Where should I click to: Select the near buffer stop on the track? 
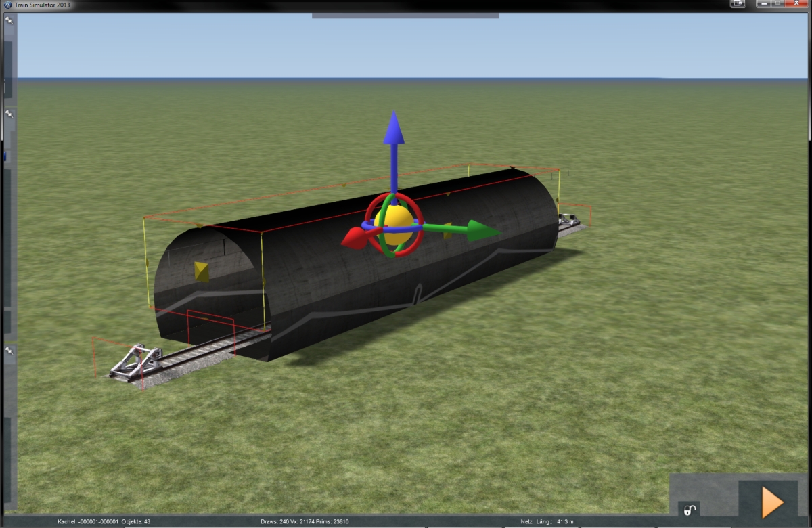point(136,363)
